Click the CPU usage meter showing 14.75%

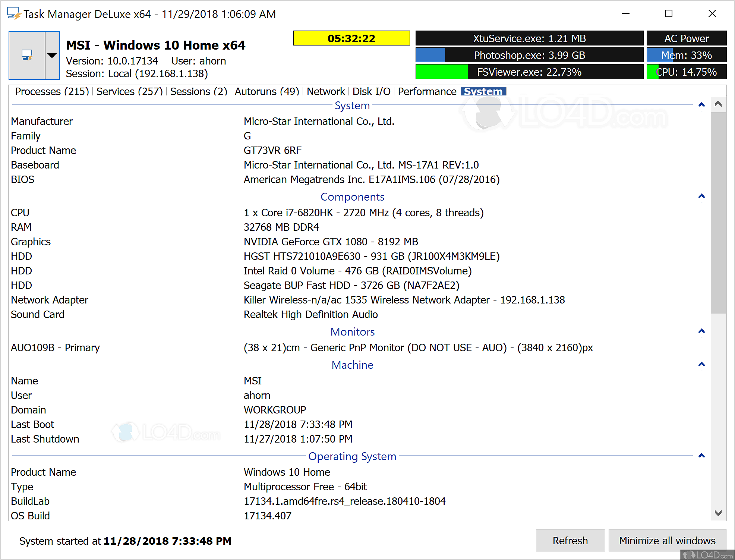click(687, 72)
